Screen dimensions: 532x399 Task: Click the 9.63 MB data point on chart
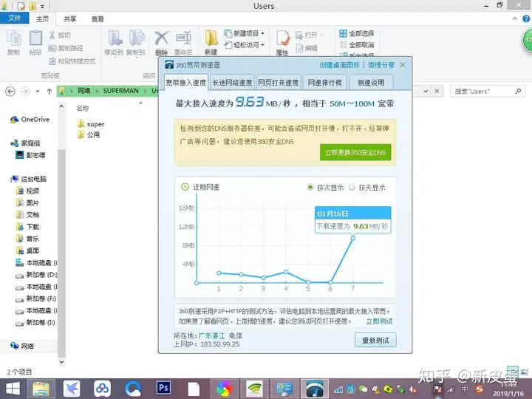pyautogui.click(x=353, y=238)
